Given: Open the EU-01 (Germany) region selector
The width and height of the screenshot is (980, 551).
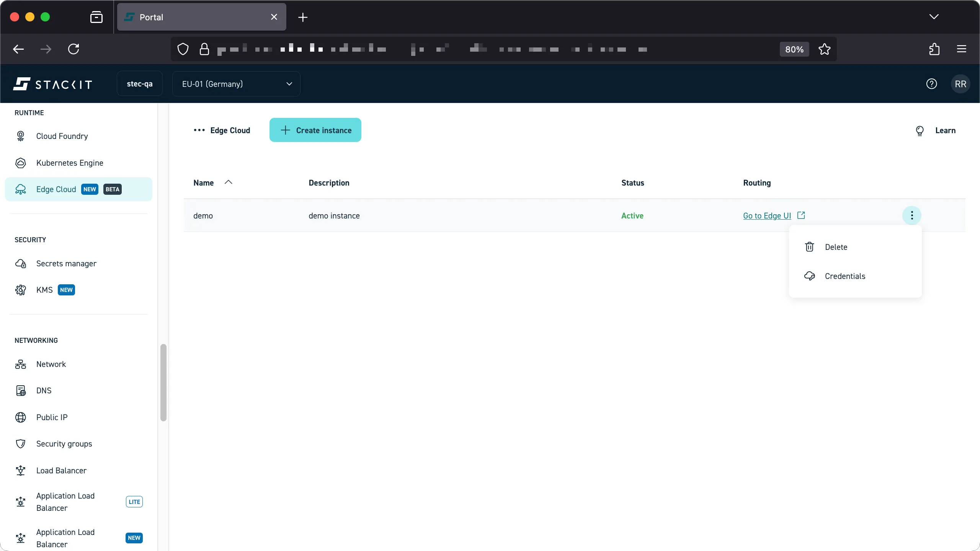Looking at the screenshot, I should coord(236,84).
